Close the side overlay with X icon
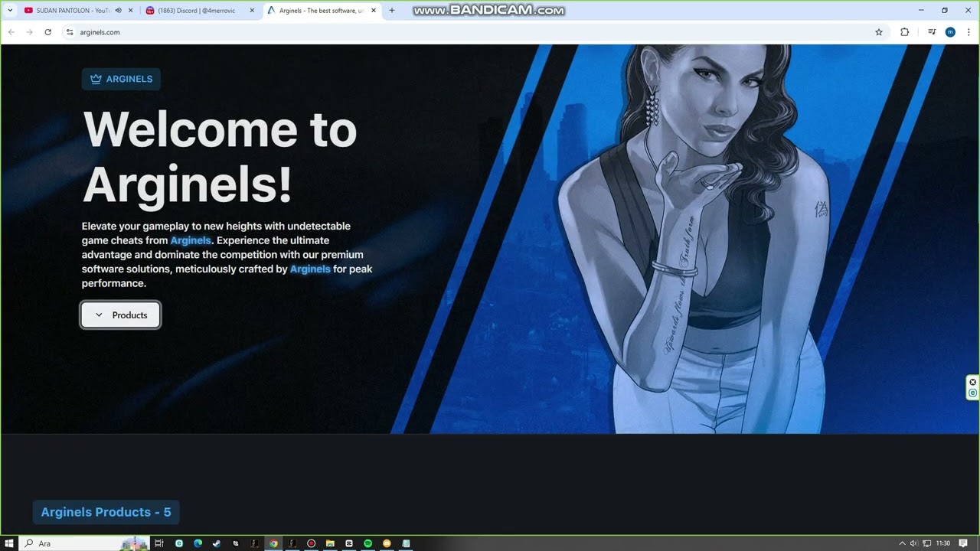The image size is (980, 551). pyautogui.click(x=973, y=382)
